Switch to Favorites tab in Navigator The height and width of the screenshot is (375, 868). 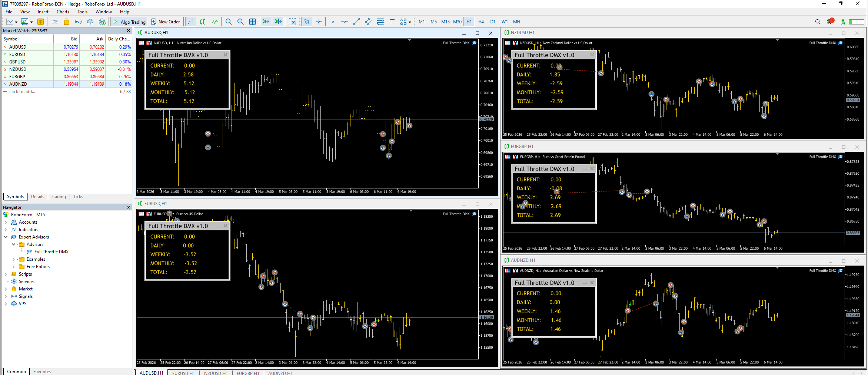42,372
